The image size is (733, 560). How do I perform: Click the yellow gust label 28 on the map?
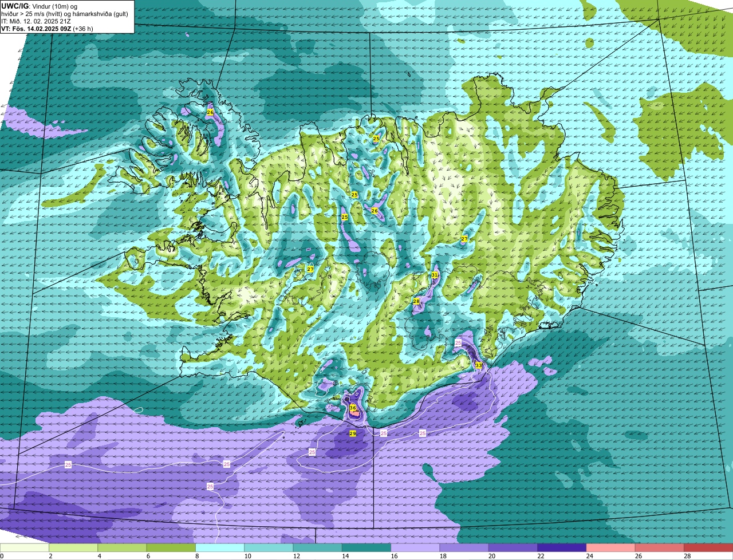tap(416, 301)
